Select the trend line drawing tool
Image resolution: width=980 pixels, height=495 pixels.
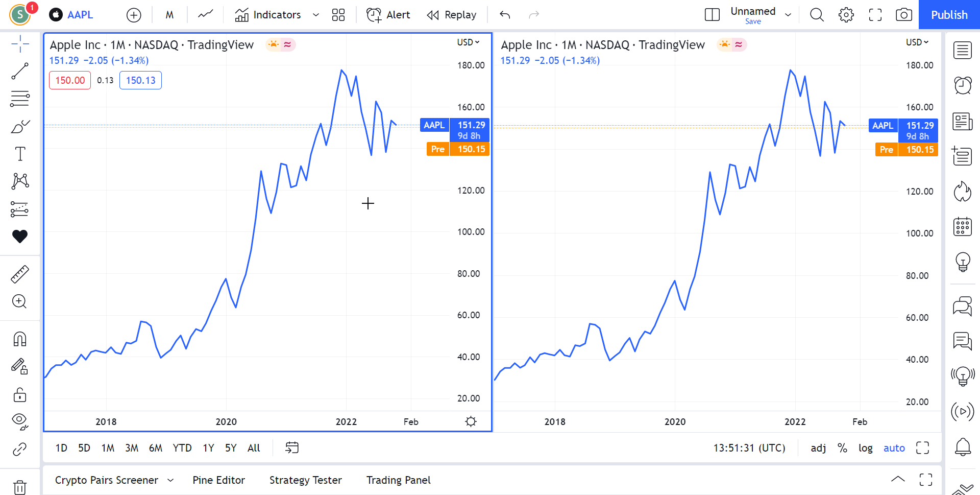[20, 72]
